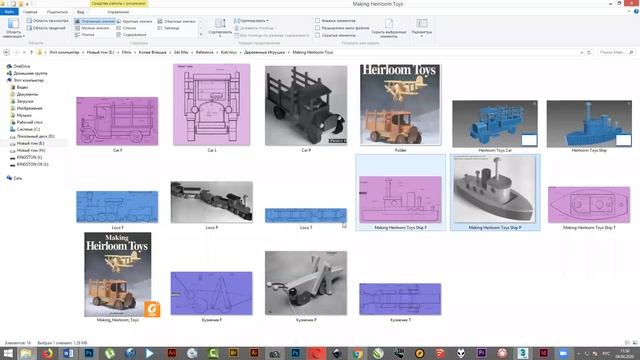Open the address bar history dropdown
The height and width of the screenshot is (360, 640).
click(x=581, y=52)
